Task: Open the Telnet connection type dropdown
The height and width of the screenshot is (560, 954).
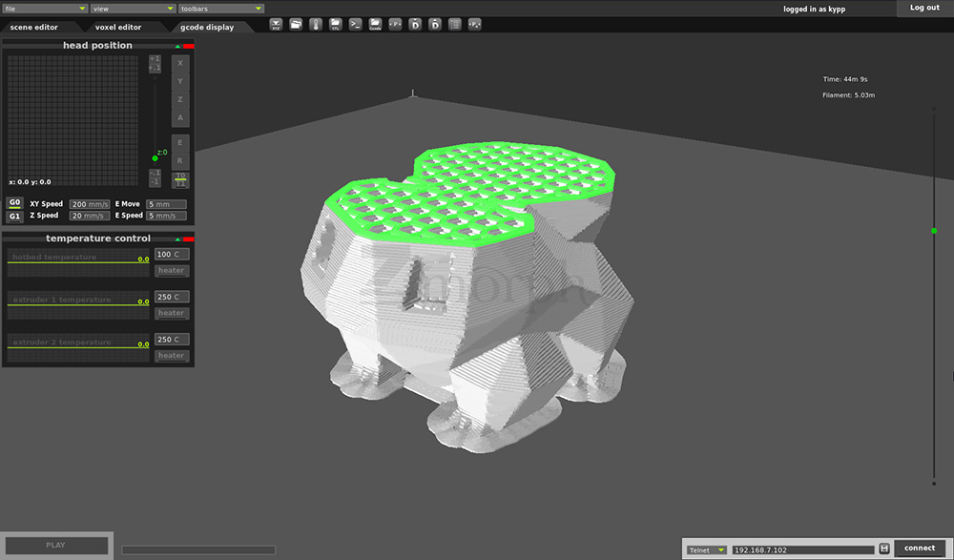Action: [707, 550]
